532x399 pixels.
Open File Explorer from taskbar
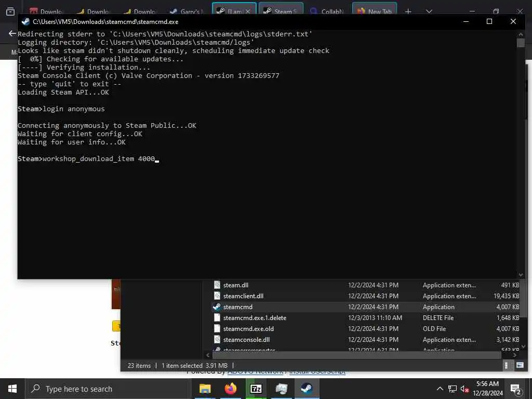pyautogui.click(x=205, y=389)
